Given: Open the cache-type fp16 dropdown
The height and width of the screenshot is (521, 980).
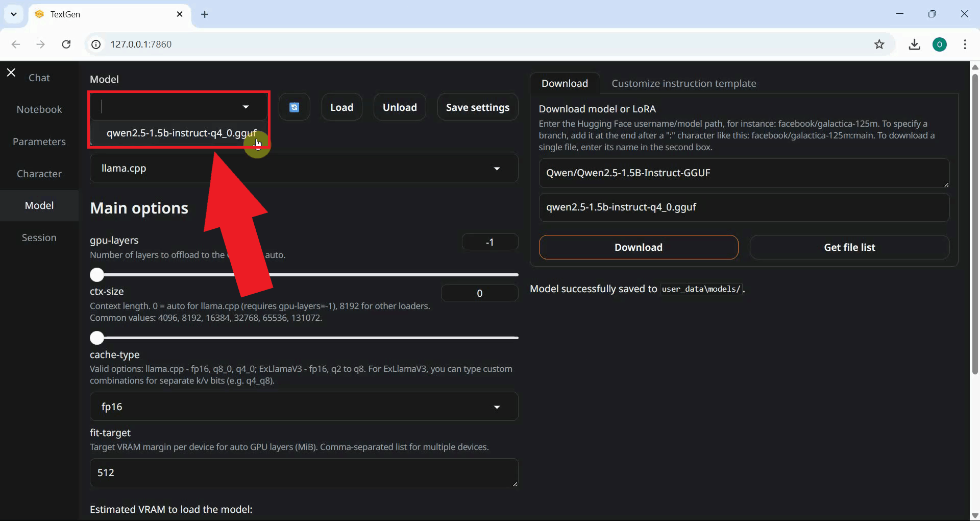Looking at the screenshot, I should coord(497,407).
